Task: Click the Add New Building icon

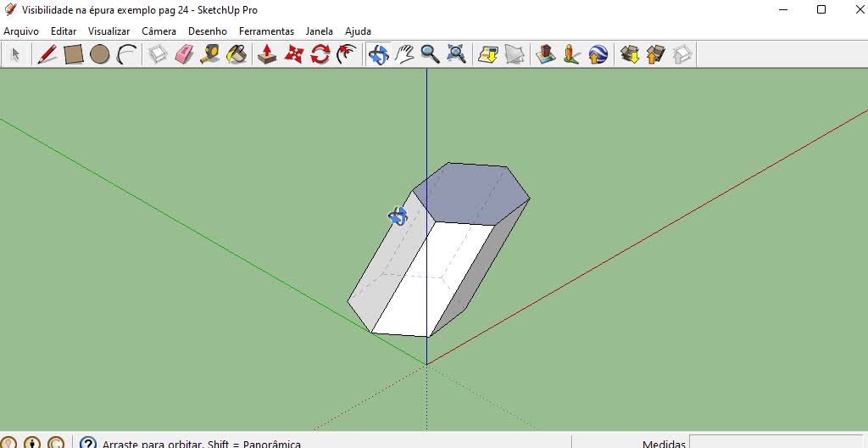Action: coord(546,54)
